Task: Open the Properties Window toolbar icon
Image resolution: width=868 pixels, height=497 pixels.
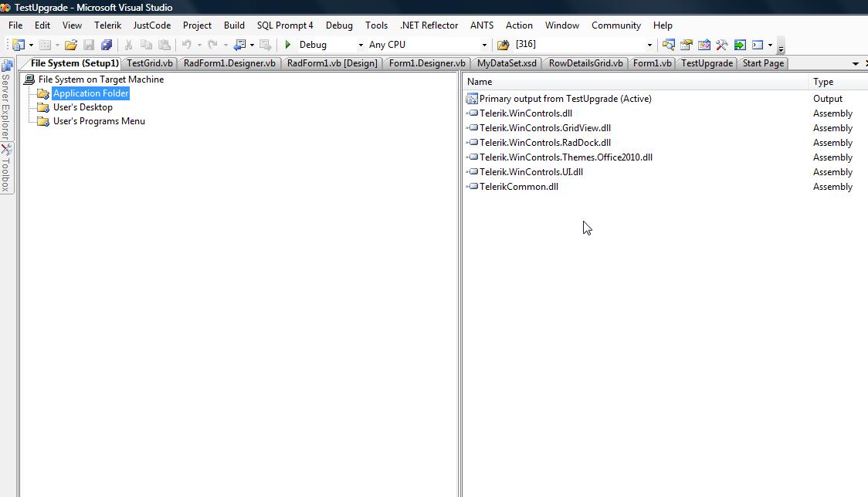Action: pos(687,45)
